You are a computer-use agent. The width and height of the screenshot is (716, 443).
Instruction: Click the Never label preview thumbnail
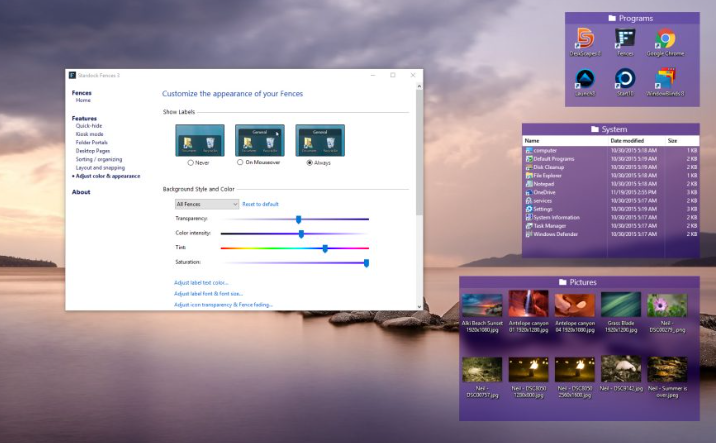tap(200, 141)
